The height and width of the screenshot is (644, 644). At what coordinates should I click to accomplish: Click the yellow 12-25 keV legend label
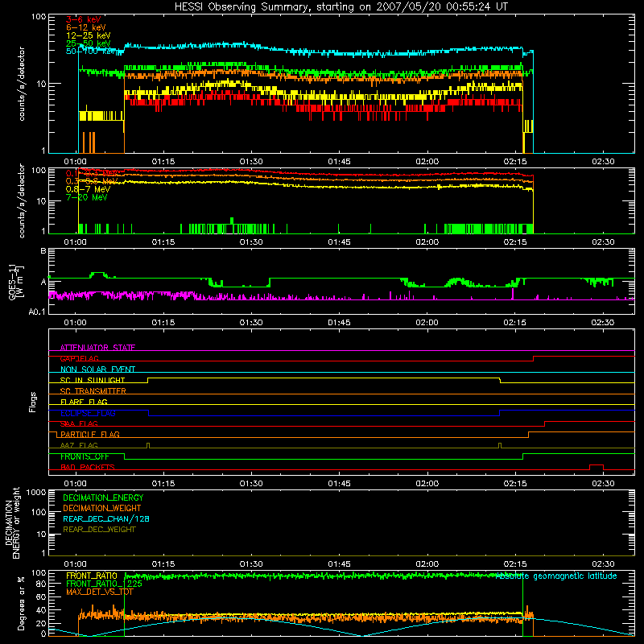click(x=89, y=35)
